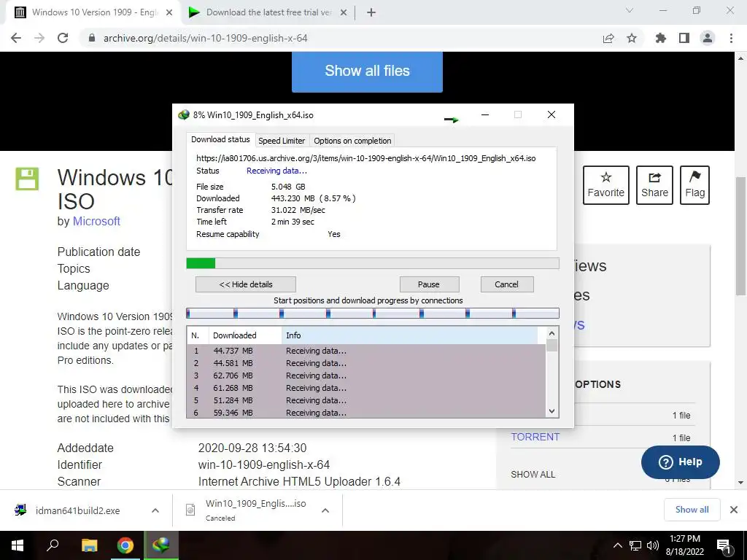Image resolution: width=747 pixels, height=560 pixels.
Task: Switch to Download the latest free trial tab
Action: [268, 12]
